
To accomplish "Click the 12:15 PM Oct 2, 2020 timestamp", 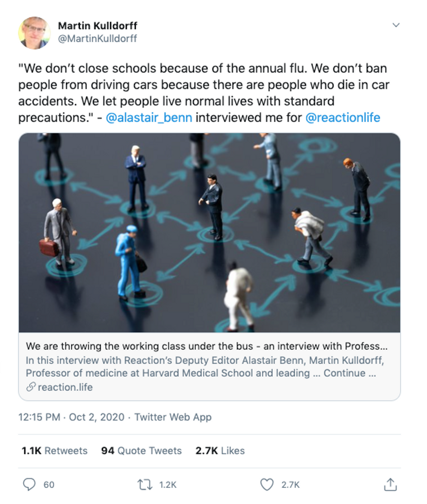I will point(71,417).
